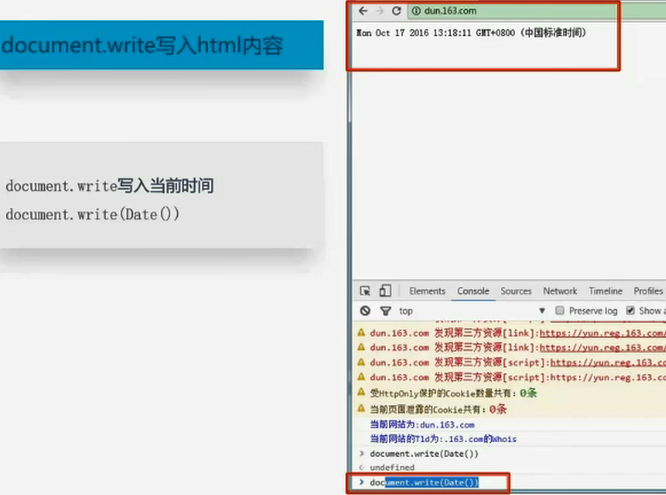The width and height of the screenshot is (666, 495).
Task: Click warning icon of HttpOnly Cookie message
Action: (361, 392)
